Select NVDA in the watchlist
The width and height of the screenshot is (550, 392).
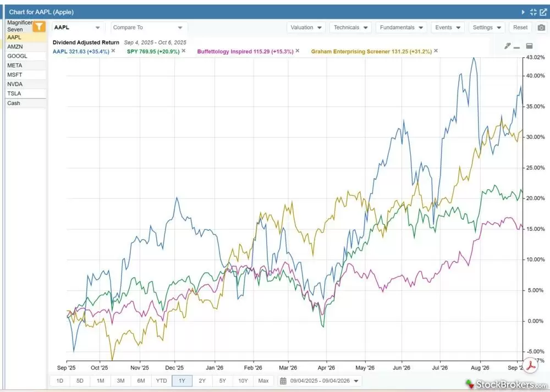26,84
